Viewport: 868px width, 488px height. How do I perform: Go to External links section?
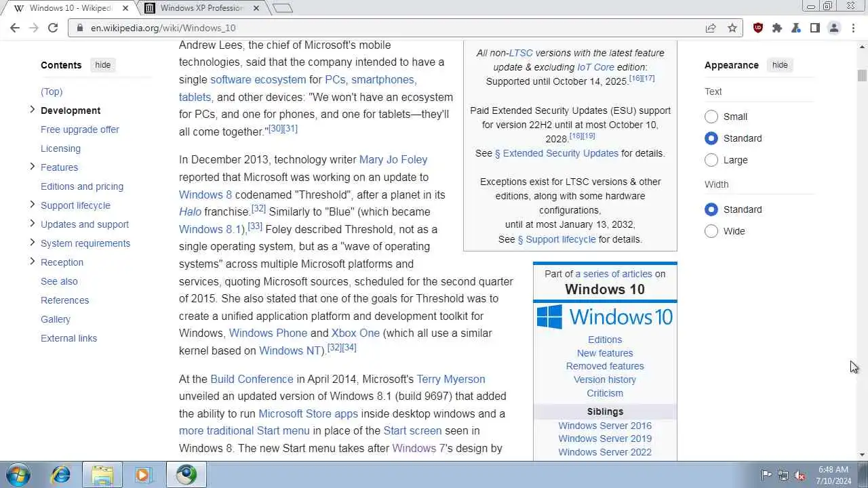pos(68,338)
